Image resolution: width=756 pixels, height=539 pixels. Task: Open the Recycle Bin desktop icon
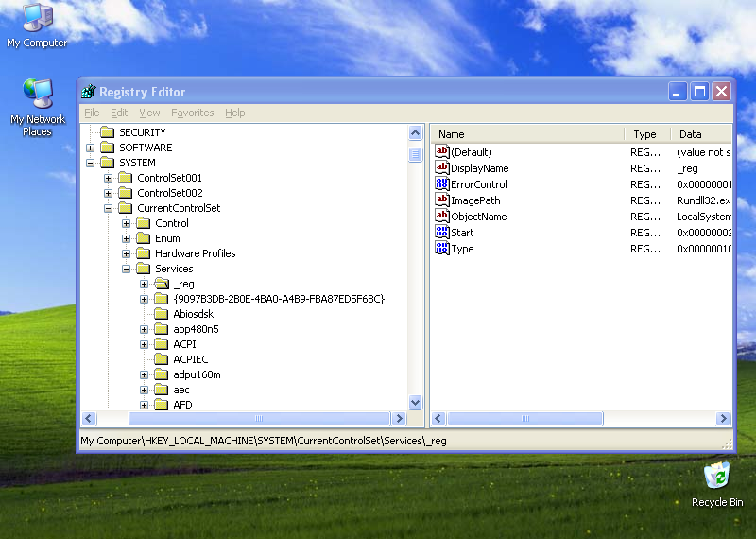click(x=717, y=484)
